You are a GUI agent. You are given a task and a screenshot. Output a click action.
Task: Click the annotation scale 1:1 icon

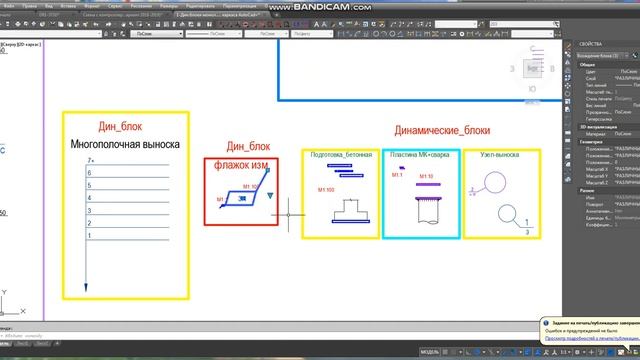click(x=565, y=352)
